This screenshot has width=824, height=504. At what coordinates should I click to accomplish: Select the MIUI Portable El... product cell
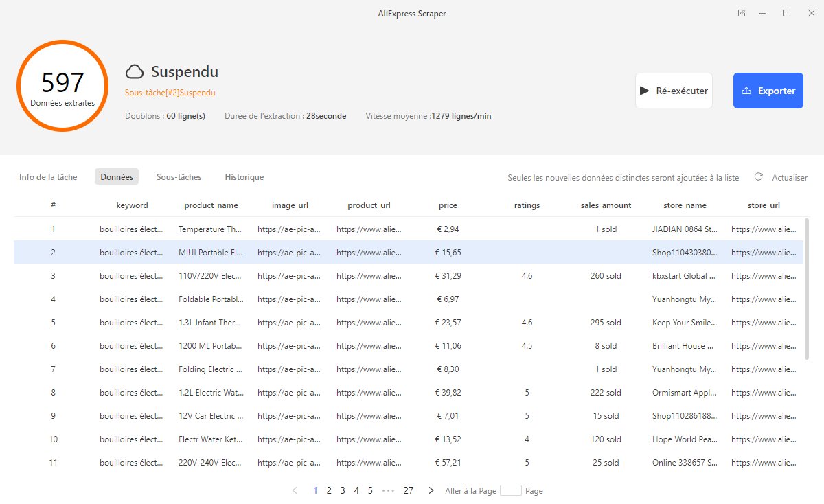coord(210,253)
